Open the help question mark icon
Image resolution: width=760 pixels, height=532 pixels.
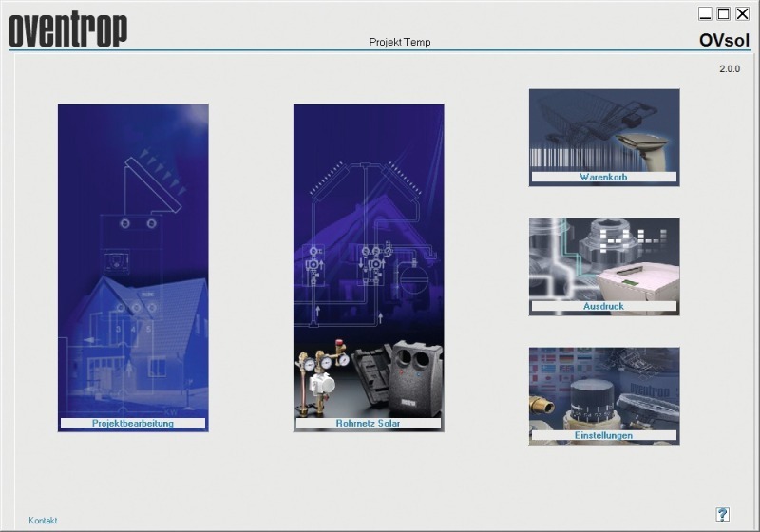[723, 514]
